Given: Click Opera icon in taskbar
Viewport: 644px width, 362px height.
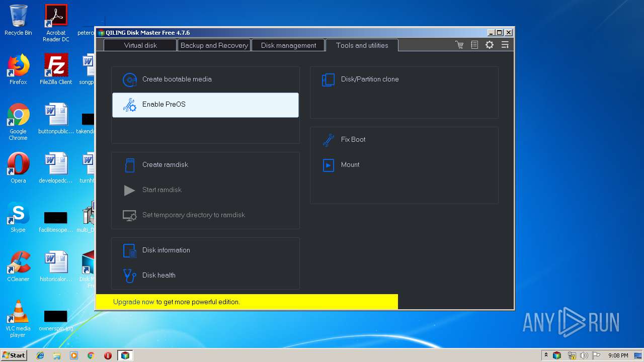Looking at the screenshot, I should 108,355.
